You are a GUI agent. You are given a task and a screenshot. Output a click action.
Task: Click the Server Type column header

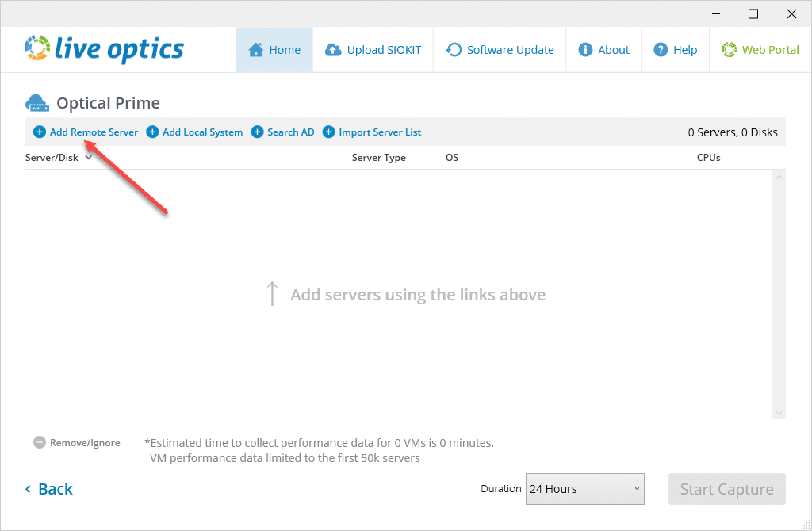point(378,158)
